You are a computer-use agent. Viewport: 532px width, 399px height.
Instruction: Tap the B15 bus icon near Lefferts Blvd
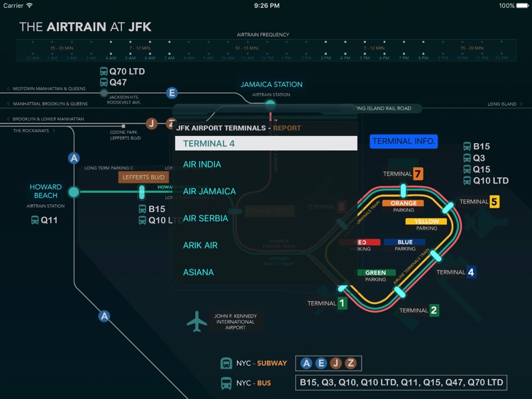(142, 209)
